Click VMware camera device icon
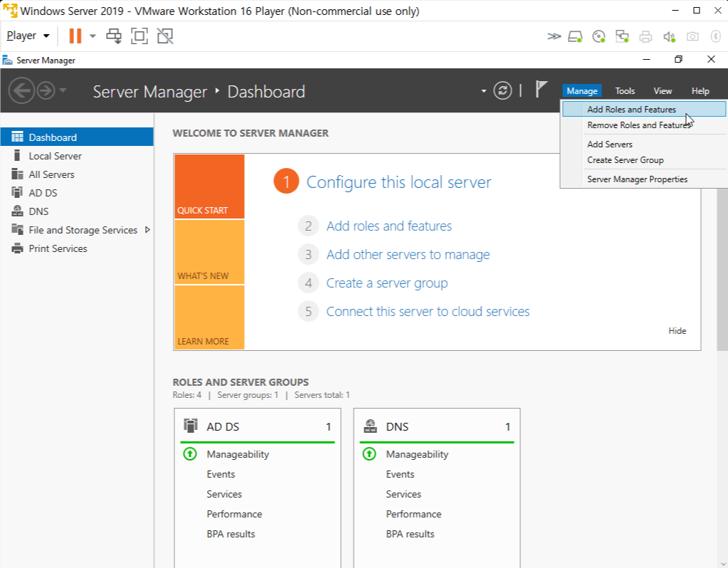Screen dimensions: 728x568 (x=692, y=36)
